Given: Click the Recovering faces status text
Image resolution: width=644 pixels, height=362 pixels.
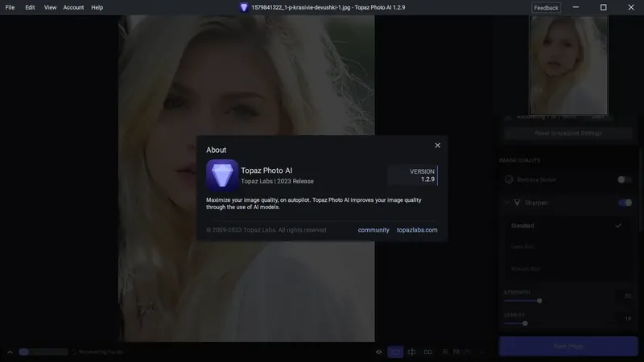Looking at the screenshot, I should [101, 352].
